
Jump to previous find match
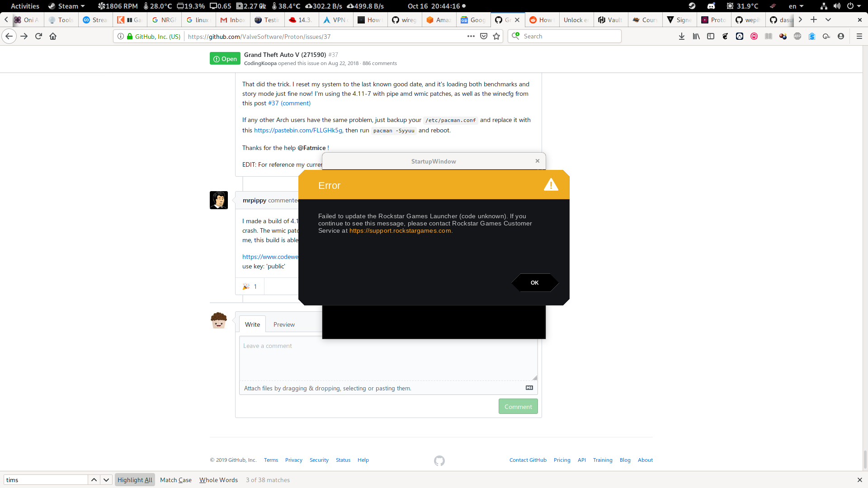click(94, 480)
